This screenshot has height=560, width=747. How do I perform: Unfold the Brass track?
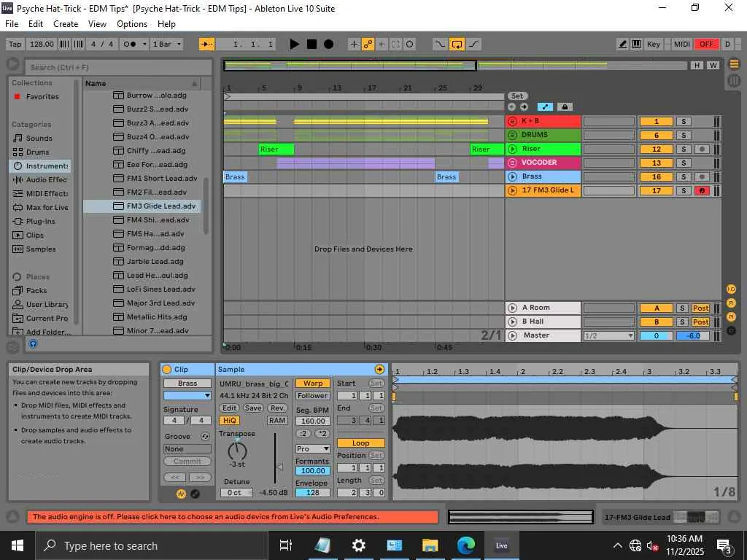512,176
